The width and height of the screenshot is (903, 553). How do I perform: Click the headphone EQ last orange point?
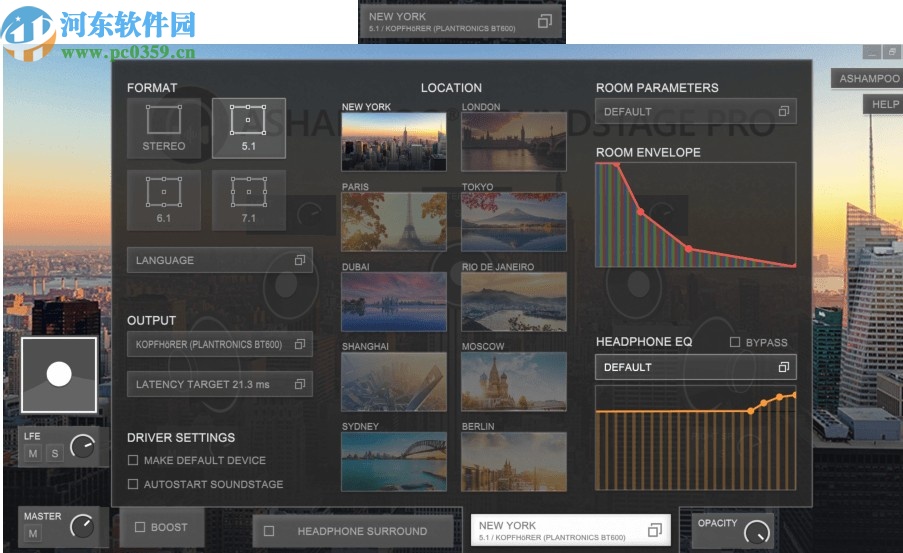pyautogui.click(x=794, y=395)
